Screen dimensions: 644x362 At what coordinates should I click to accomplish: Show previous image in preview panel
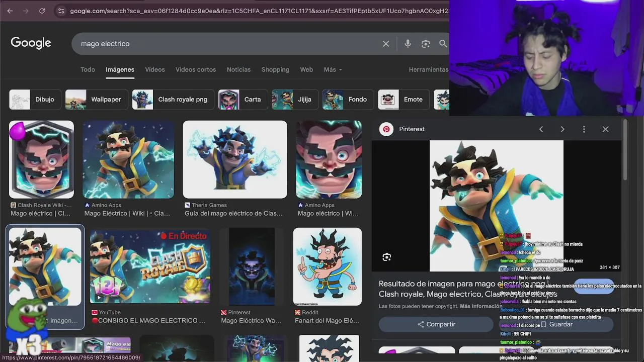541,129
